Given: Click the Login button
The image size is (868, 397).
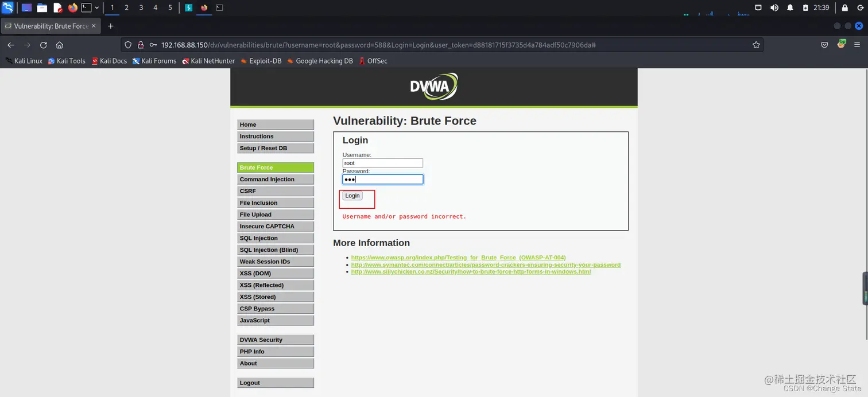Looking at the screenshot, I should coord(352,196).
